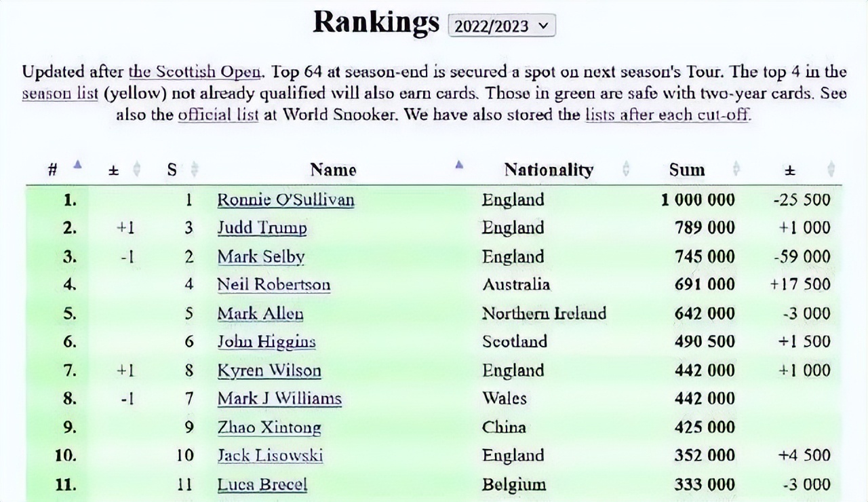This screenshot has height=502, width=868.
Task: Click the sort icon beside S column
Action: click(x=195, y=170)
